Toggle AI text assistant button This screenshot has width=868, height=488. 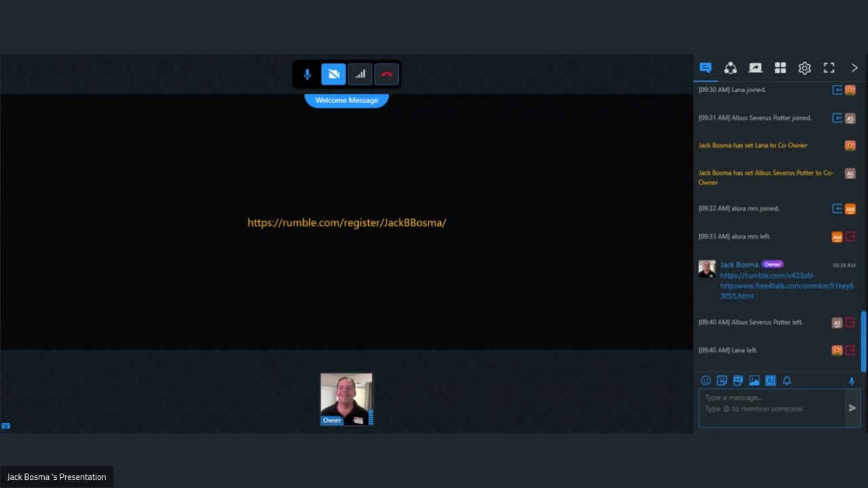click(x=770, y=381)
